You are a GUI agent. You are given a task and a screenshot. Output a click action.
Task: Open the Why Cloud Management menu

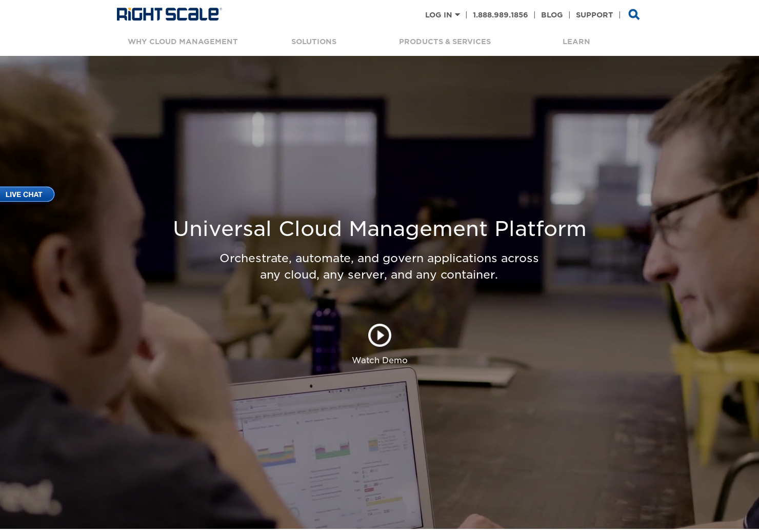point(183,42)
